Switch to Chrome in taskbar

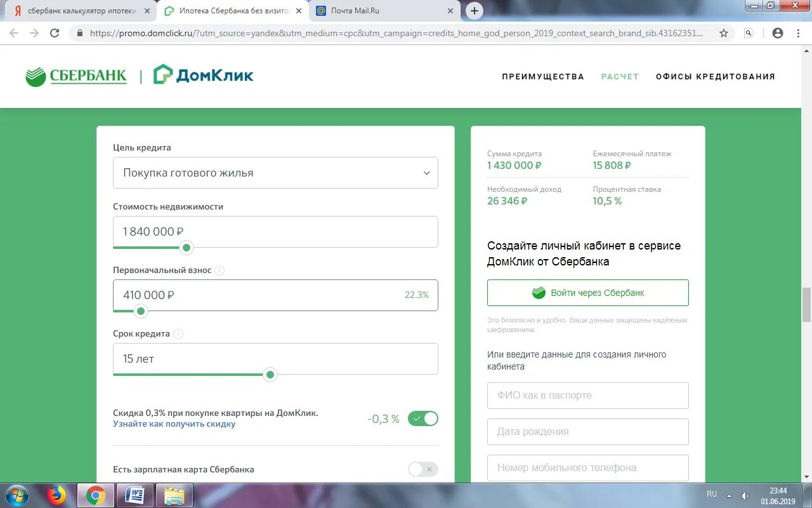coord(96,495)
